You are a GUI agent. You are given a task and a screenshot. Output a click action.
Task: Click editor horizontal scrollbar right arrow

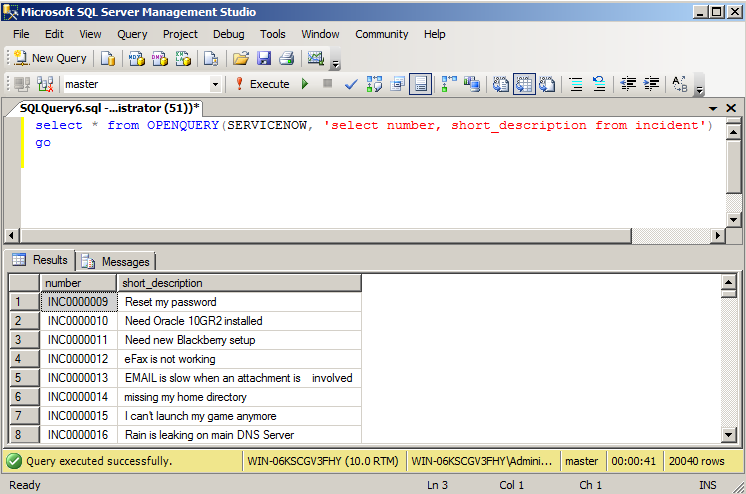[x=717, y=235]
